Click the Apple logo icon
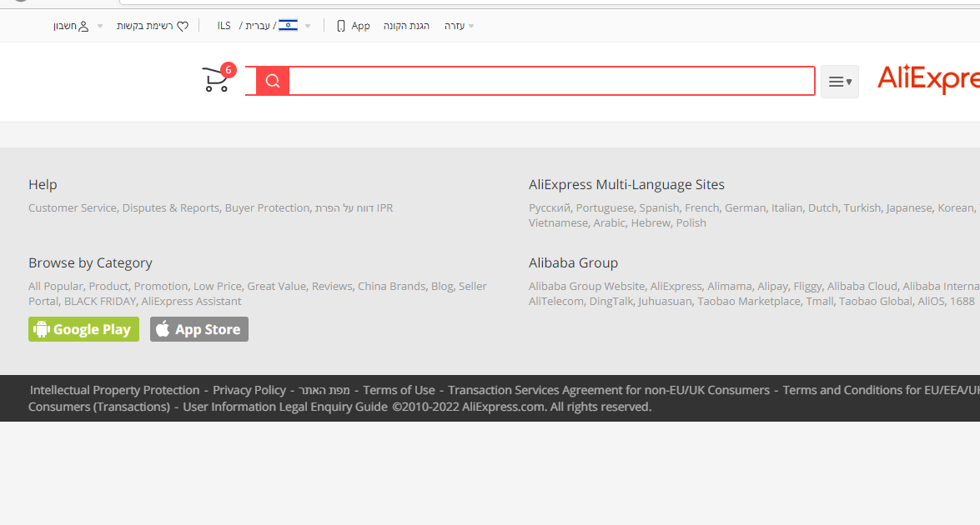The image size is (980, 525). coord(163,328)
